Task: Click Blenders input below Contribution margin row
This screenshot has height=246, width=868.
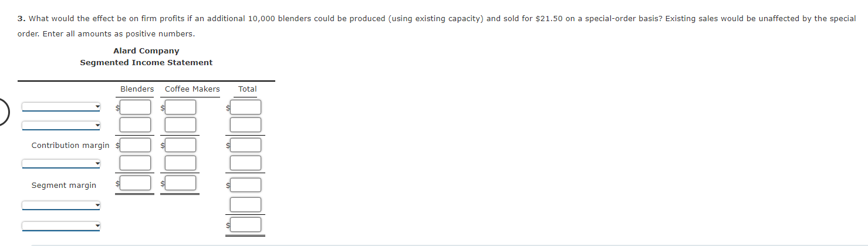Action: (135, 163)
